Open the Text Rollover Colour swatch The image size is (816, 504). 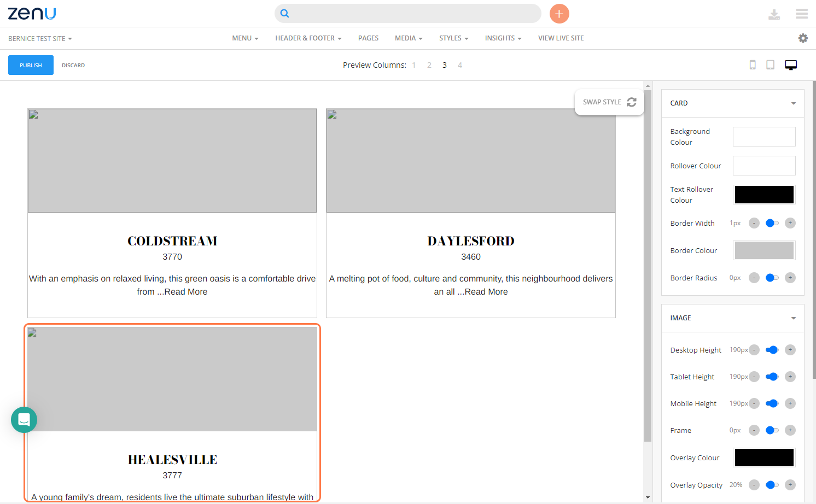tap(764, 195)
